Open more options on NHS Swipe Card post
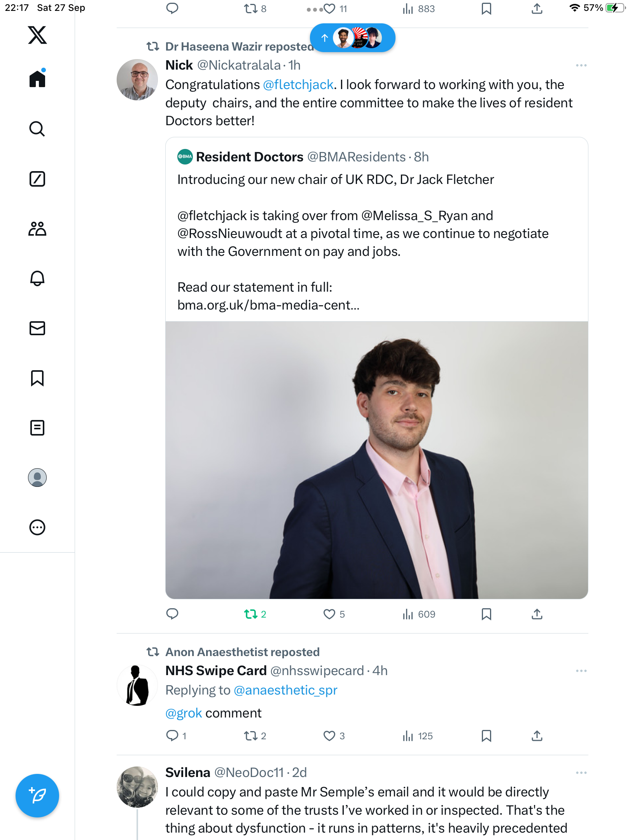The image size is (630, 840). 581,671
